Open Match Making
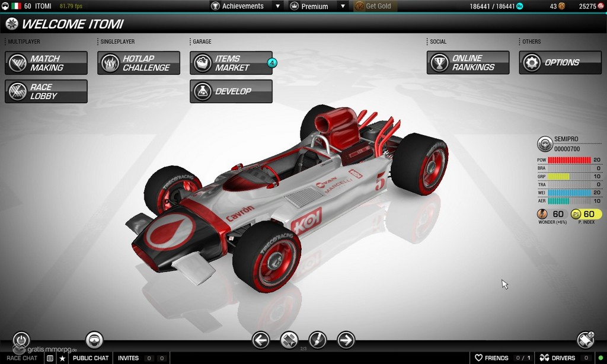Image resolution: width=607 pixels, height=364 pixels. click(46, 63)
